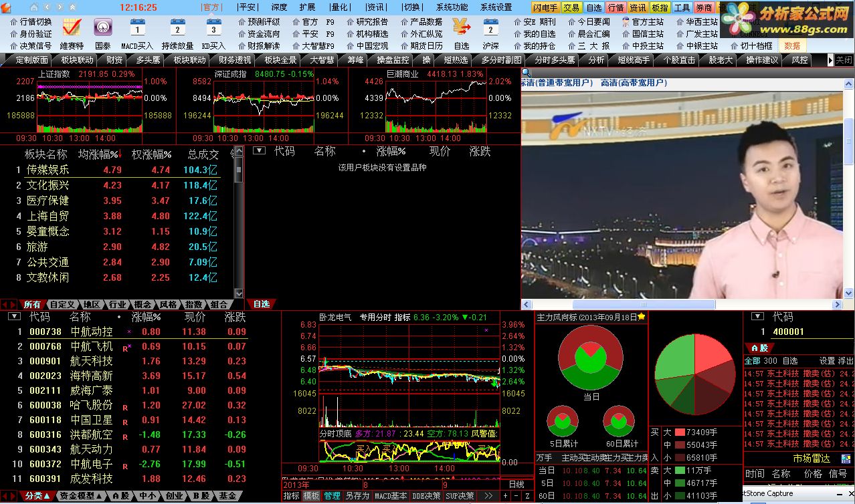This screenshot has height=504, width=855.
Task: Expand more indicator tabs with >> button
Action: [x=488, y=496]
